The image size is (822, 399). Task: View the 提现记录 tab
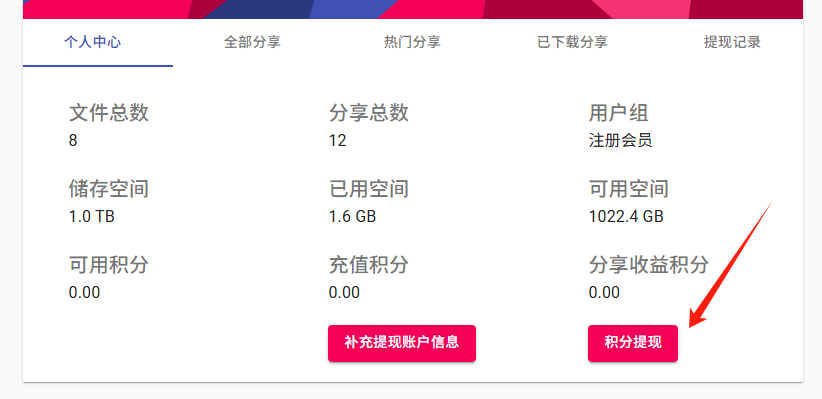pos(732,42)
